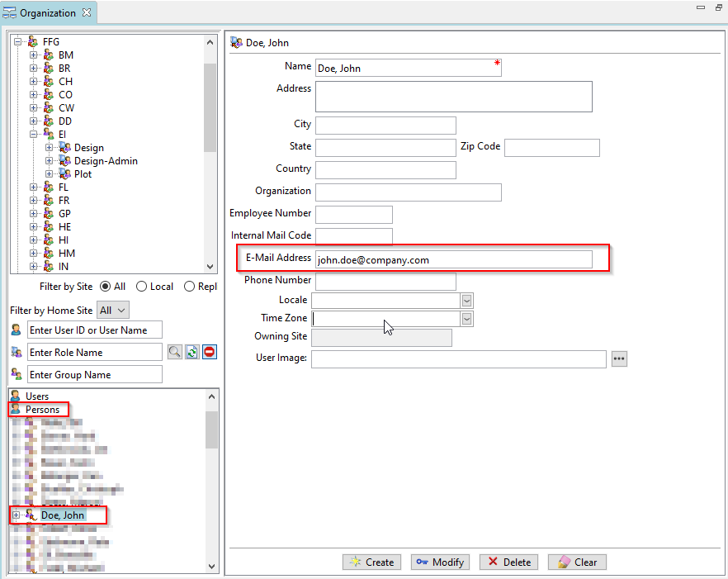Open User Image browse ellipsis button
Viewport: 728px width, 579px height.
tap(619, 358)
